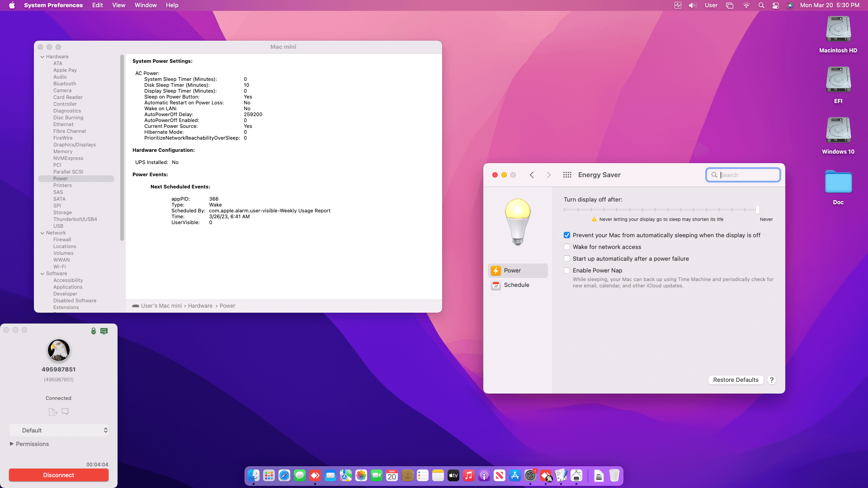Click the back arrow in Energy Saver
Viewport: 868px width, 488px height.
(x=532, y=175)
